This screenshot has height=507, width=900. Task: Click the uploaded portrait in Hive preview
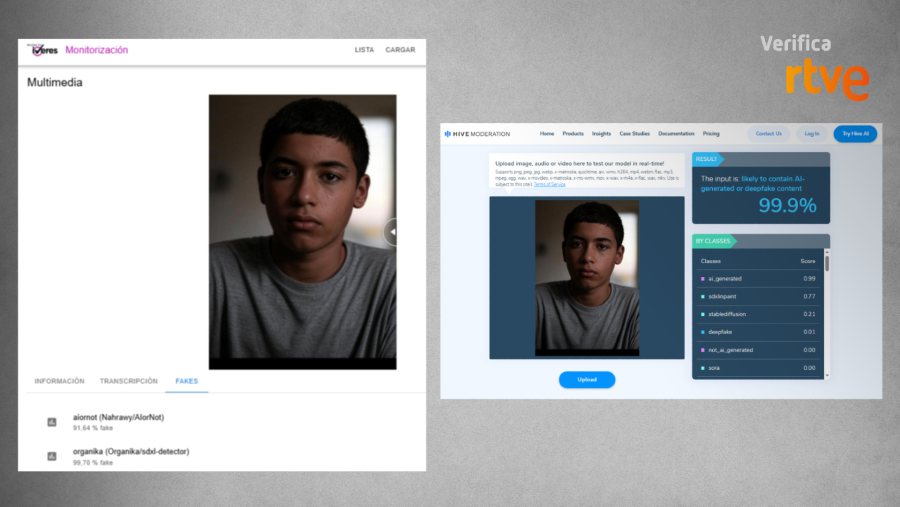[586, 275]
